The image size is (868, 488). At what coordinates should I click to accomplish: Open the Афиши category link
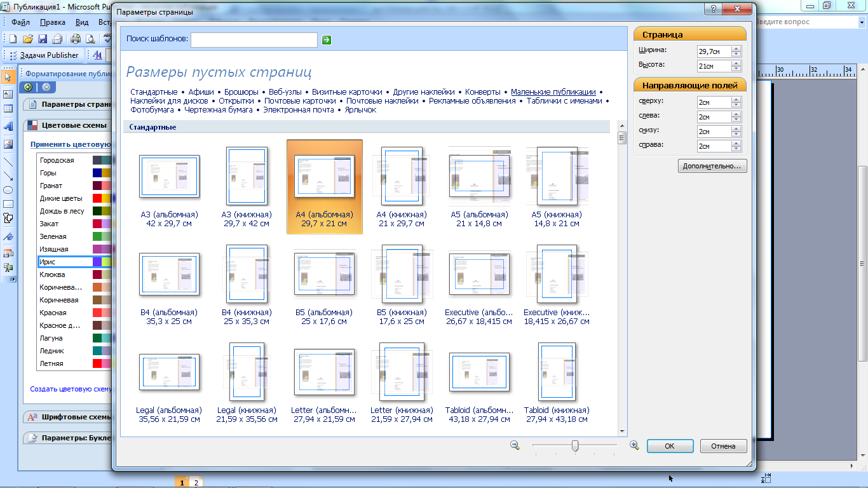click(201, 91)
